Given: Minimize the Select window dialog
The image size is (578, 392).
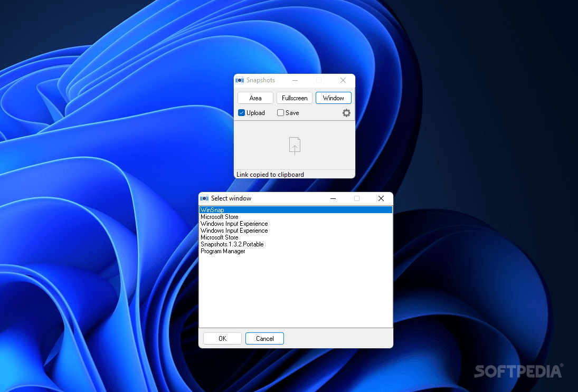Looking at the screenshot, I should 333,198.
